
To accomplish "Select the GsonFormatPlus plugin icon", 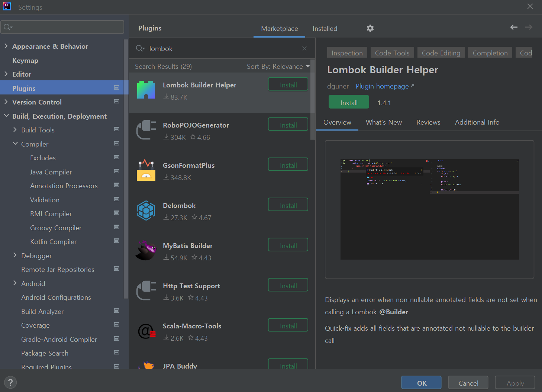I will coord(146,170).
